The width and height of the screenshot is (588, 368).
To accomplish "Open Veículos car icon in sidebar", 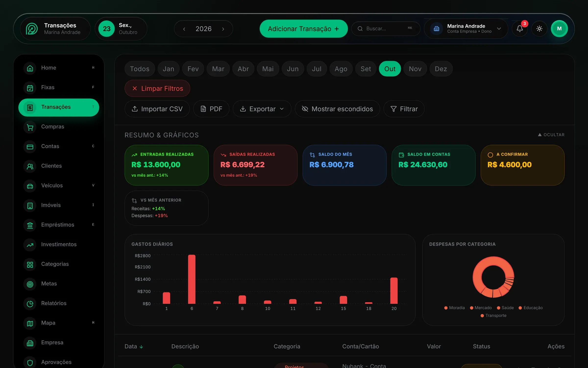I will (x=30, y=186).
